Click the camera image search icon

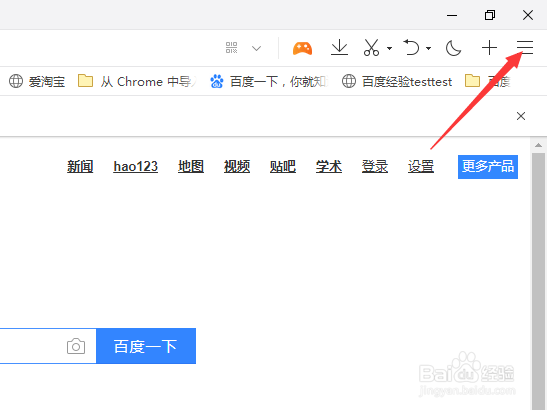pos(76,346)
